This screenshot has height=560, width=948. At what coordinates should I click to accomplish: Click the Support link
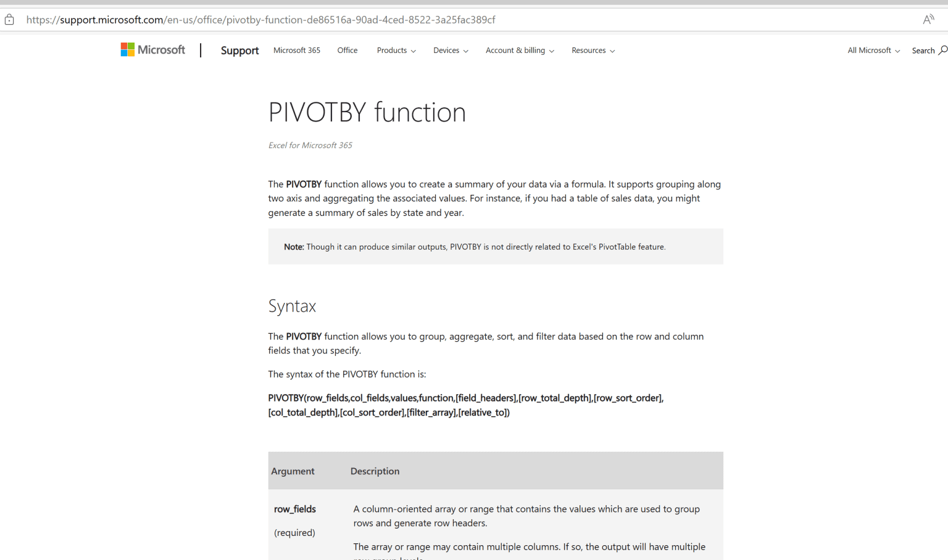pos(239,50)
